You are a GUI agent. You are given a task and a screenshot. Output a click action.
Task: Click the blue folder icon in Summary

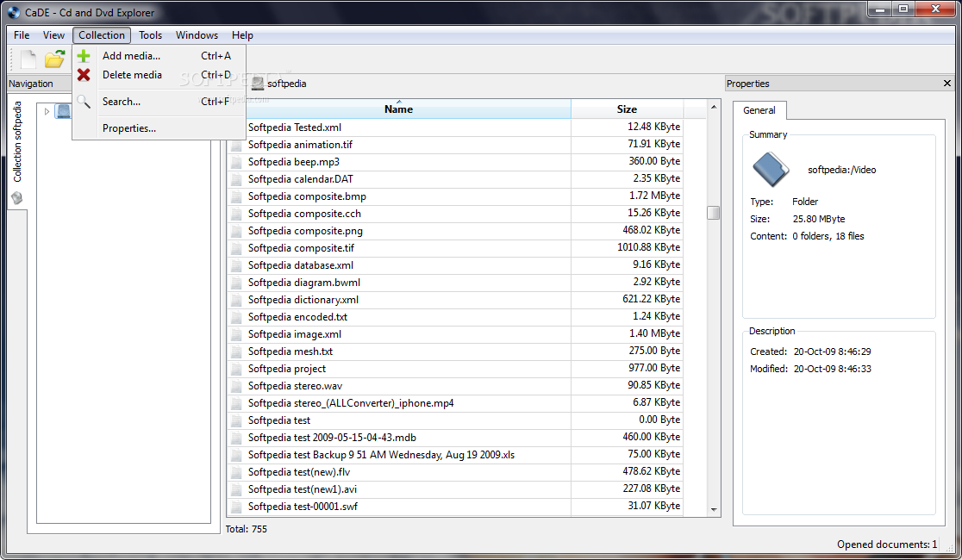(x=771, y=169)
